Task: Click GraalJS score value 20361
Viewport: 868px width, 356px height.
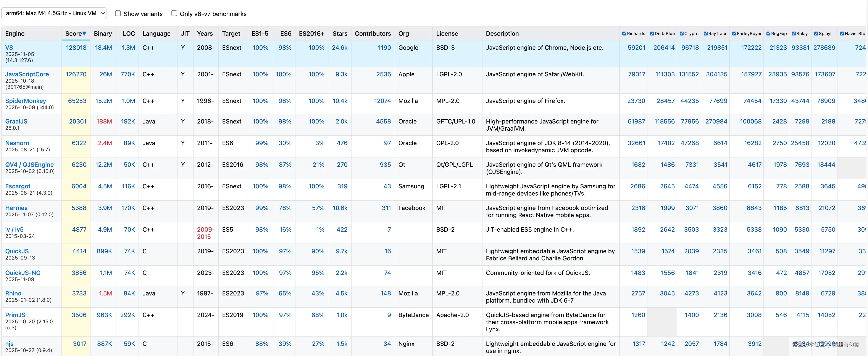Action: (x=77, y=122)
